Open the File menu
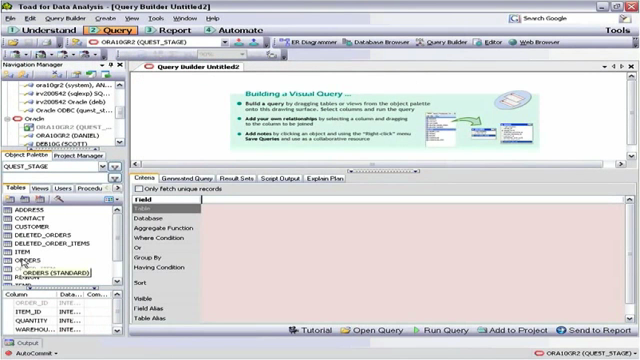 (10, 18)
